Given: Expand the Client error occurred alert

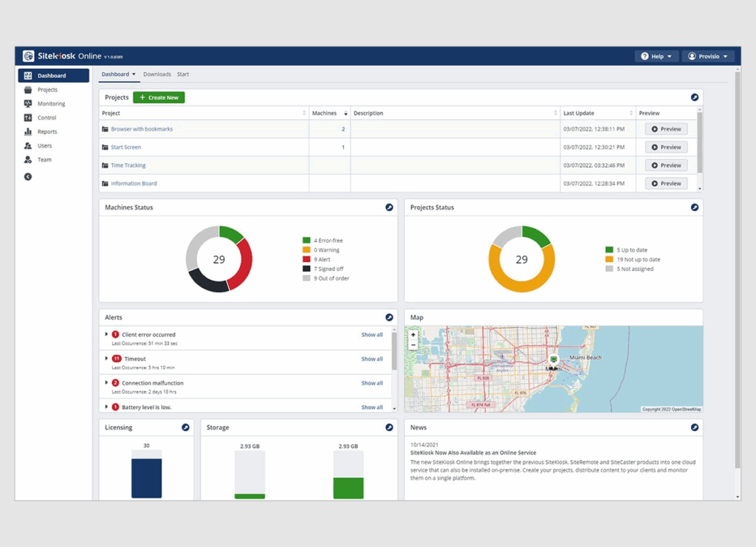Looking at the screenshot, I should coord(106,334).
